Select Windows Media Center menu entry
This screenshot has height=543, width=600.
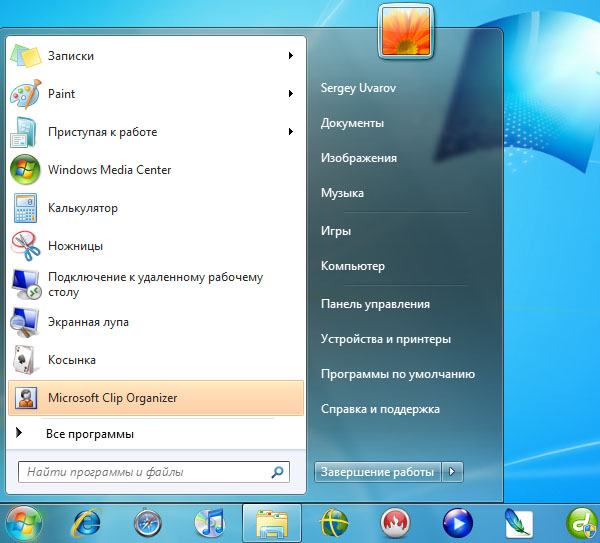click(x=156, y=170)
